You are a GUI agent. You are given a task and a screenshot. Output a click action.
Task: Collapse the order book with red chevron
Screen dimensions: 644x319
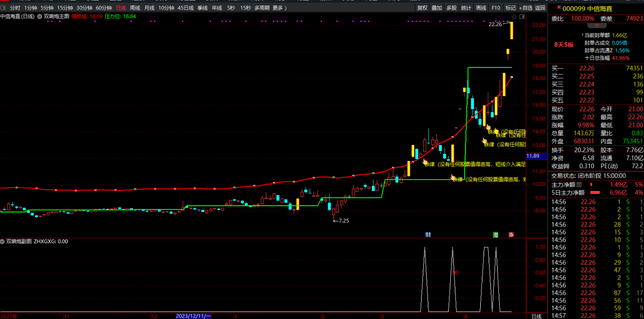[597, 26]
